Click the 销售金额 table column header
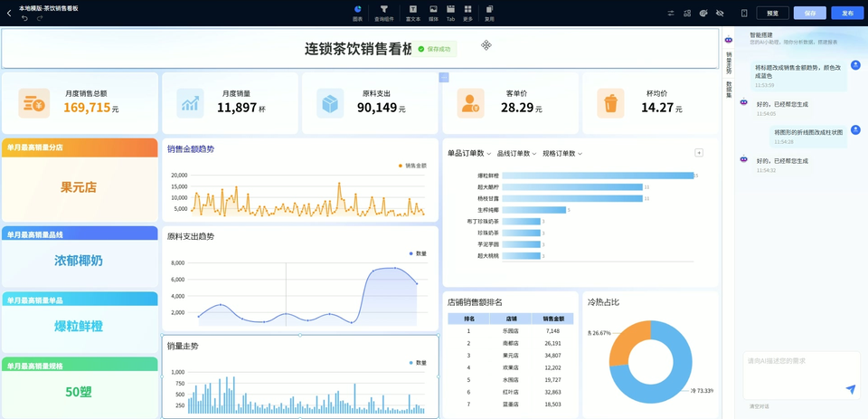868x419 pixels. click(553, 319)
